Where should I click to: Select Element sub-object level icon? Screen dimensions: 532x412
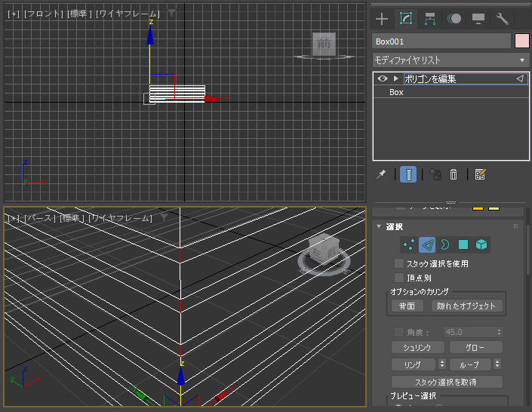pos(481,244)
